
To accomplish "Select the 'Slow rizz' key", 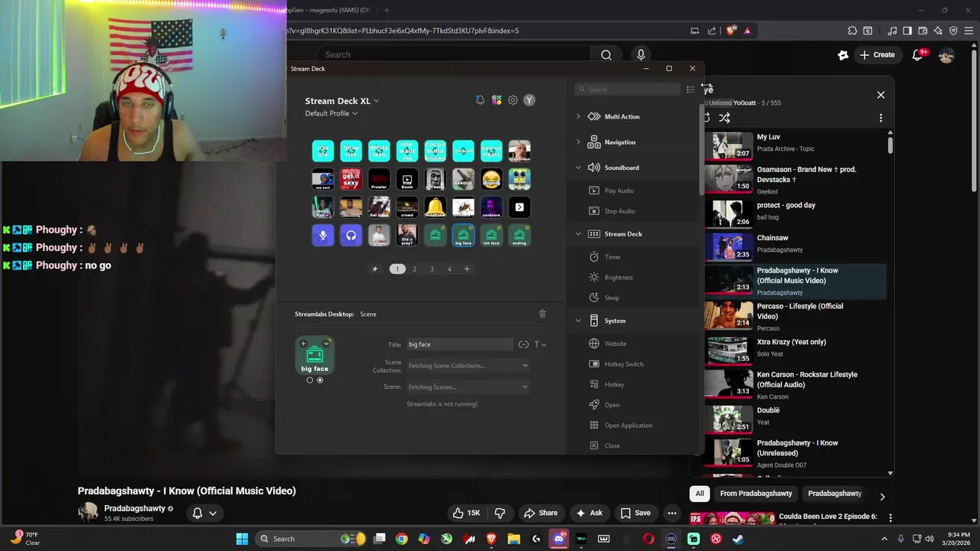I will coord(351,151).
